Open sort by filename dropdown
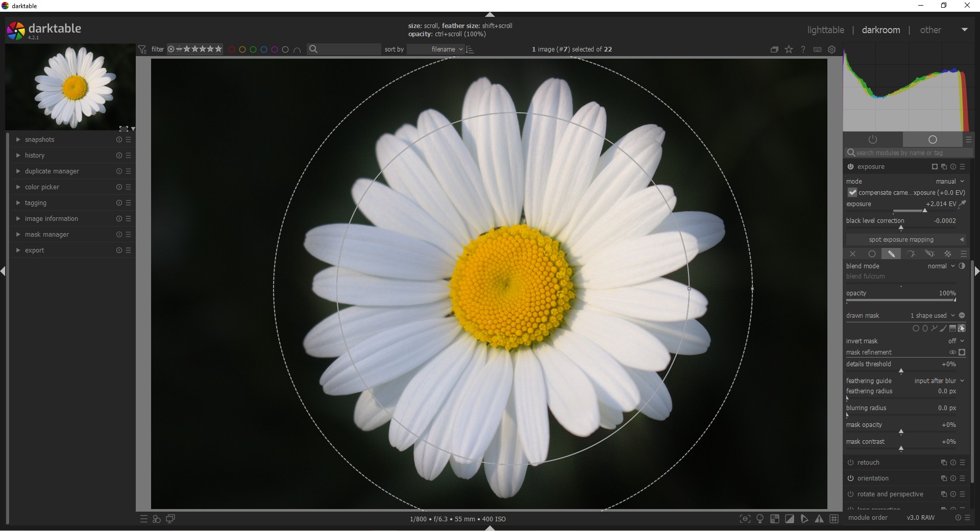 coord(443,49)
